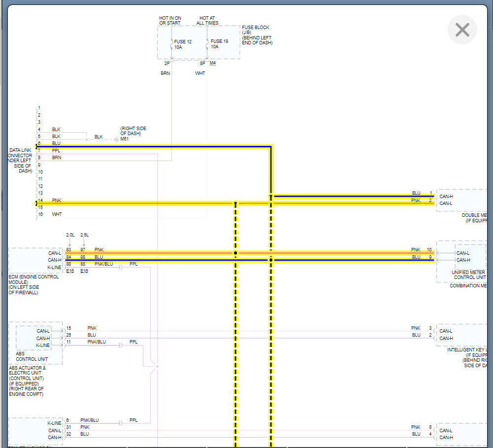Click the PPL wire label at pin 7
Screen dimensions: 493x448
point(56,150)
